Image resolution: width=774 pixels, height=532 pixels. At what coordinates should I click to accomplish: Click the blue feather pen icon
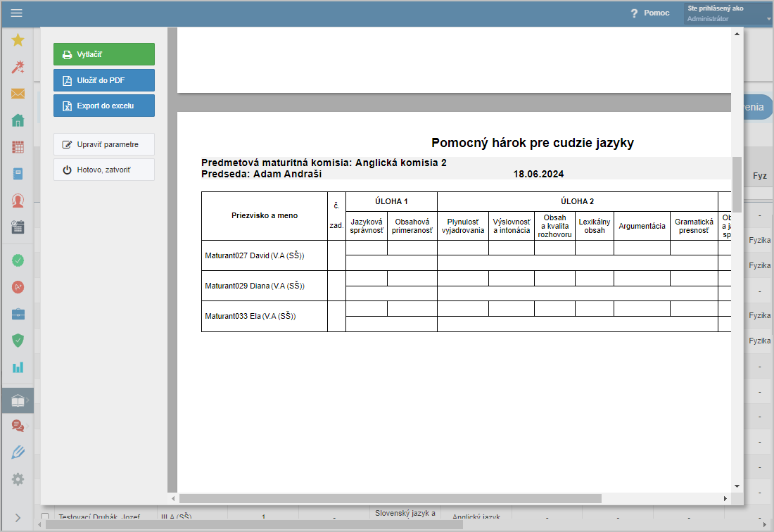(18, 452)
